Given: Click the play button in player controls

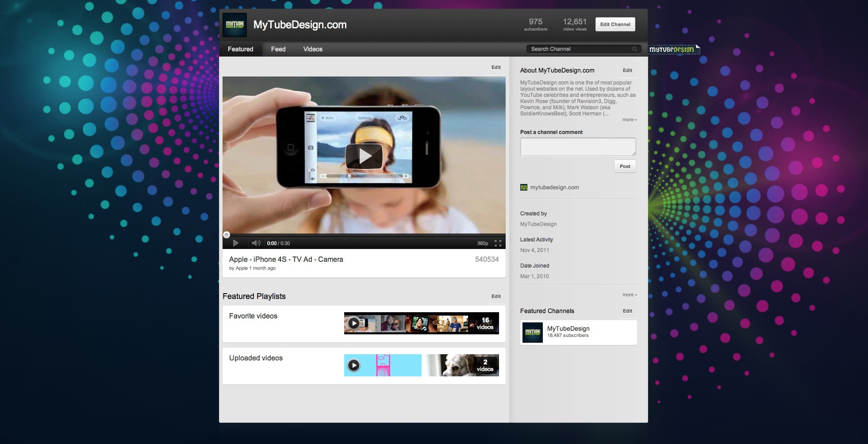Looking at the screenshot, I should [235, 243].
